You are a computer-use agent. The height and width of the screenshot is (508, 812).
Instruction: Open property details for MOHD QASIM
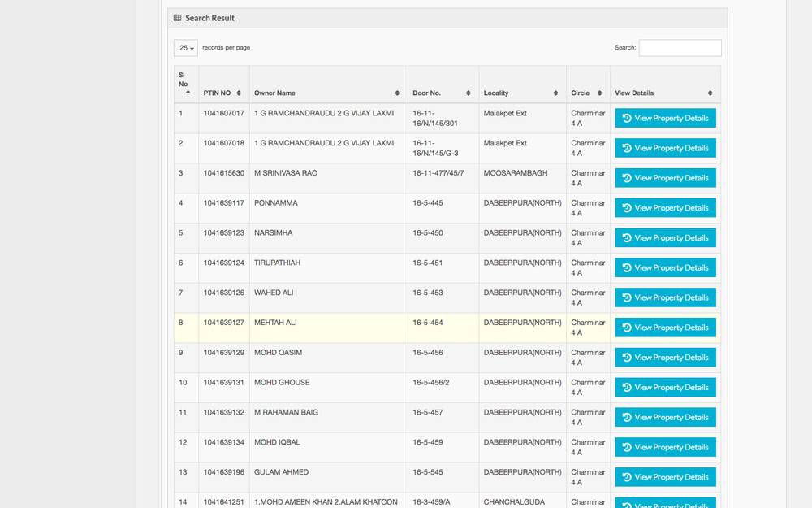[x=665, y=358]
